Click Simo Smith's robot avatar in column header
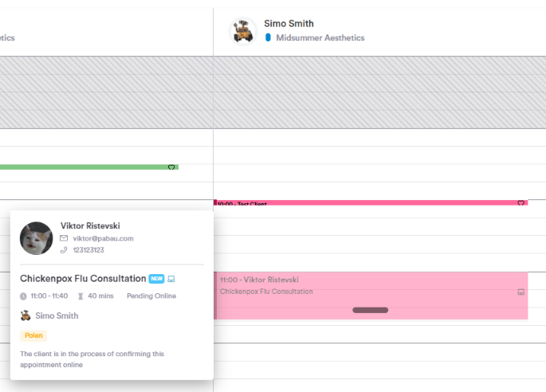Image resolution: width=546 pixels, height=392 pixels. click(x=242, y=31)
